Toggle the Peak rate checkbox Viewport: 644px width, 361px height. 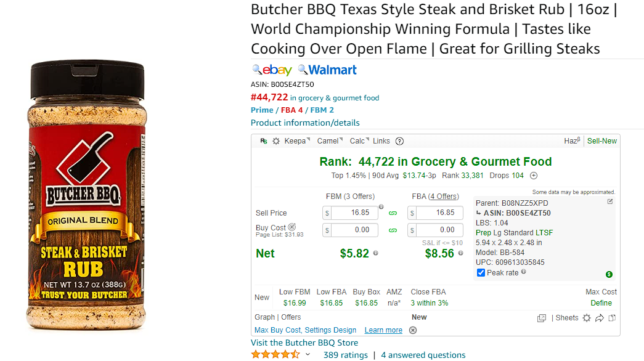481,273
